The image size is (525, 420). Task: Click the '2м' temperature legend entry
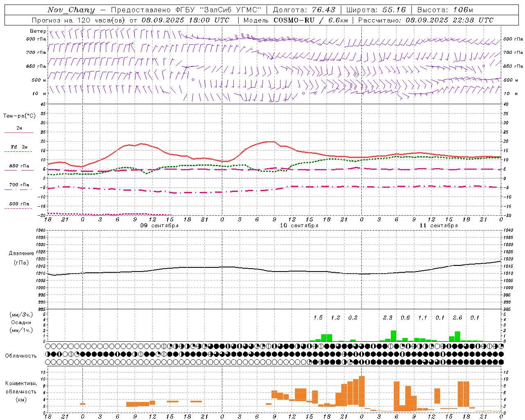19,128
